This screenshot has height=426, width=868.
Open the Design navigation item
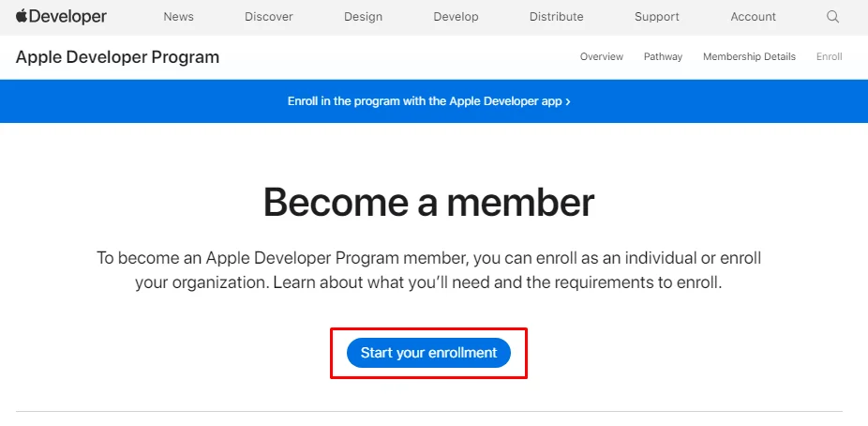363,17
